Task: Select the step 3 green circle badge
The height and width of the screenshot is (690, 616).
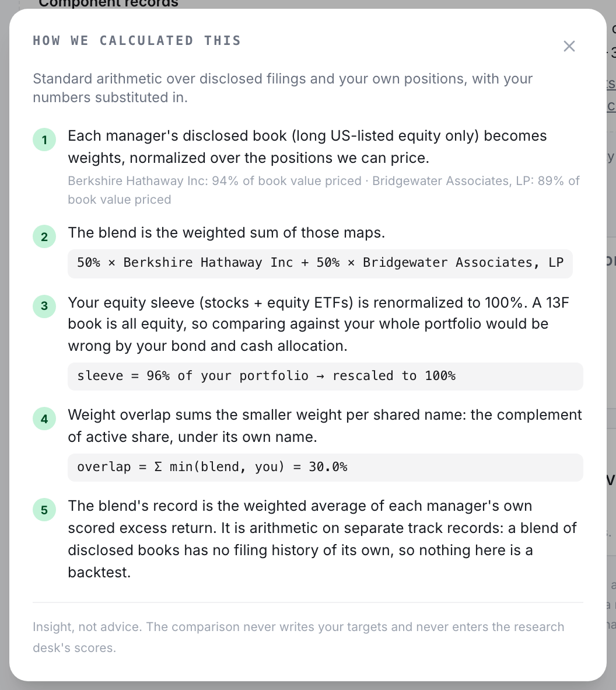Action: 44,306
